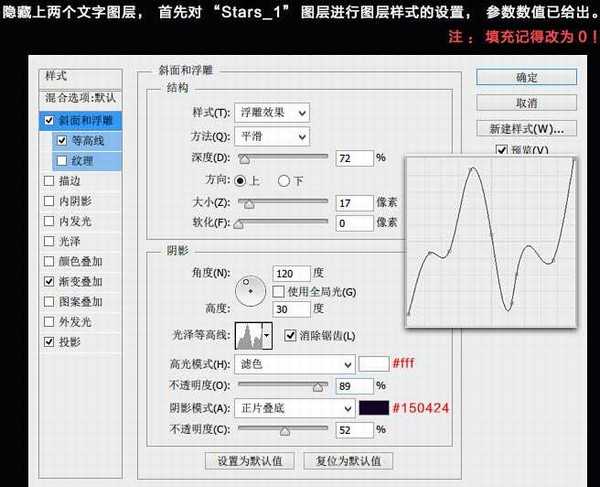Expand the 高光模式 highlight mode dropdown
The image size is (600, 487).
click(294, 365)
